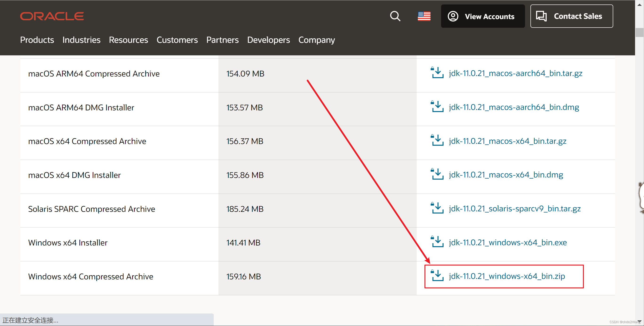The height and width of the screenshot is (326, 644).
Task: Click download icon for windows-x64 zip
Action: point(437,276)
